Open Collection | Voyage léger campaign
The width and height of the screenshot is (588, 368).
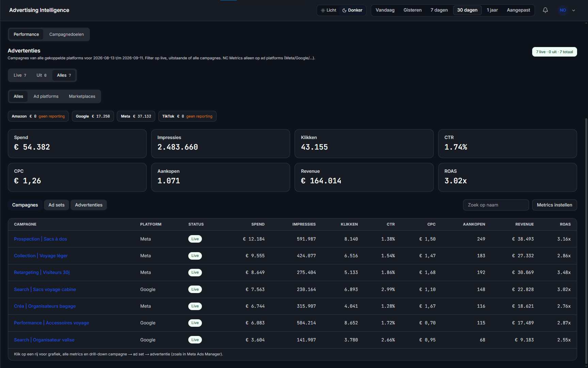[41, 256]
